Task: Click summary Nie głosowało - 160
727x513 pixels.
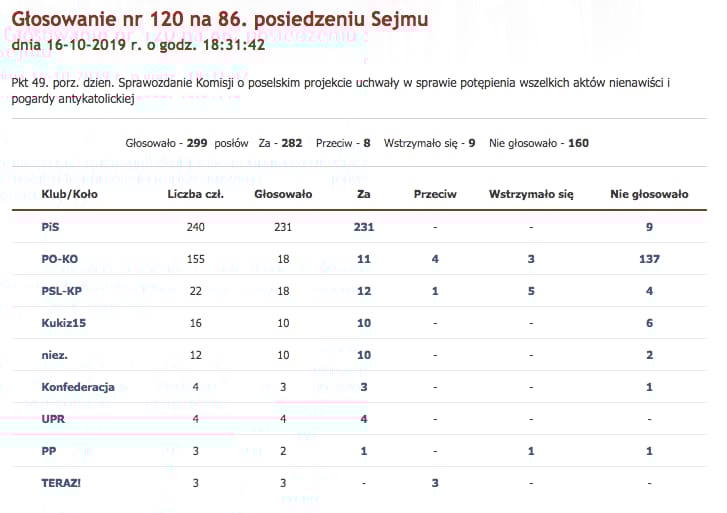Action: pos(539,143)
